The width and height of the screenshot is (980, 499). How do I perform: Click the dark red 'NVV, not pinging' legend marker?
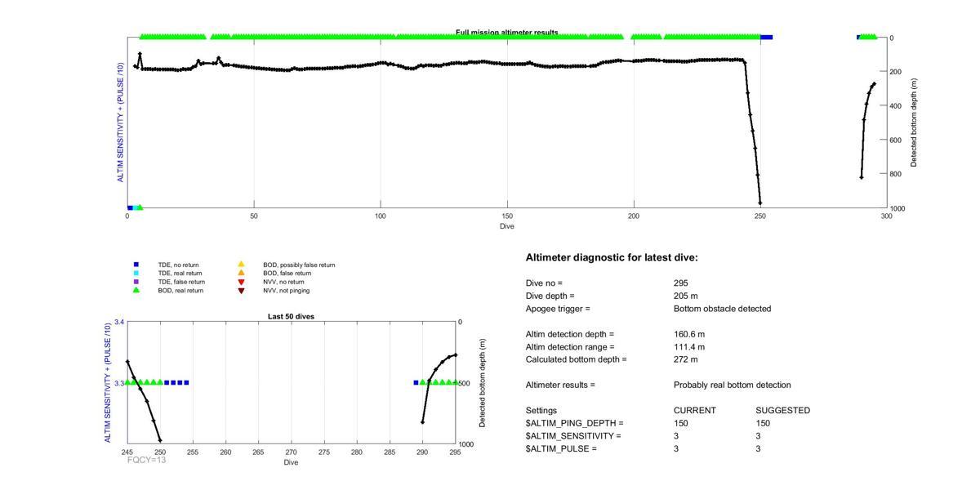[241, 290]
